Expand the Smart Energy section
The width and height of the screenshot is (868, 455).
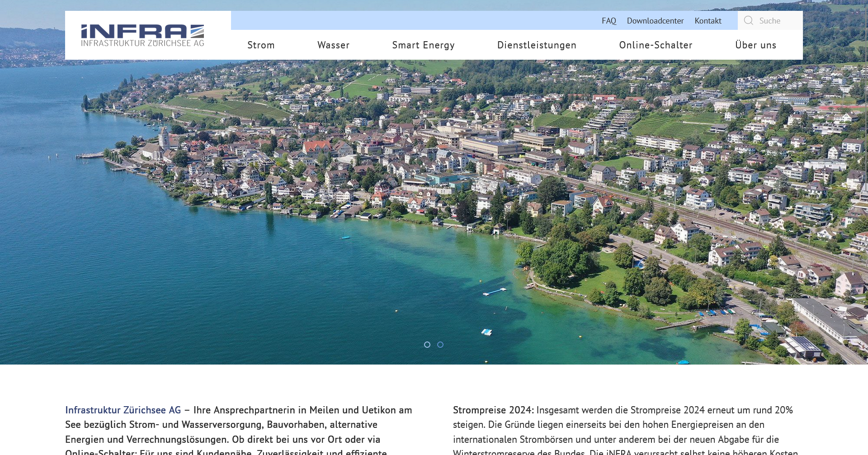424,45
